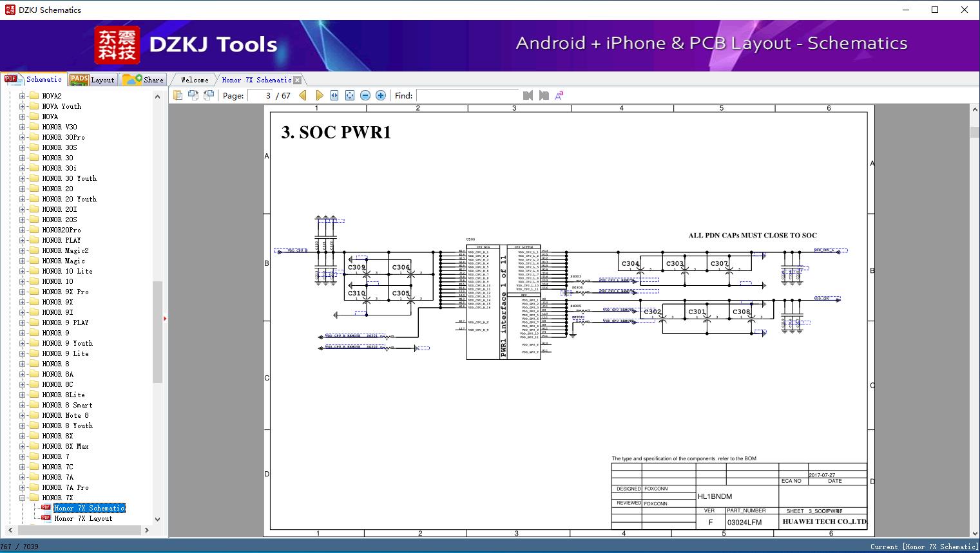Image resolution: width=980 pixels, height=553 pixels.
Task: Select NOVA Youth in the tree
Action: (61, 106)
